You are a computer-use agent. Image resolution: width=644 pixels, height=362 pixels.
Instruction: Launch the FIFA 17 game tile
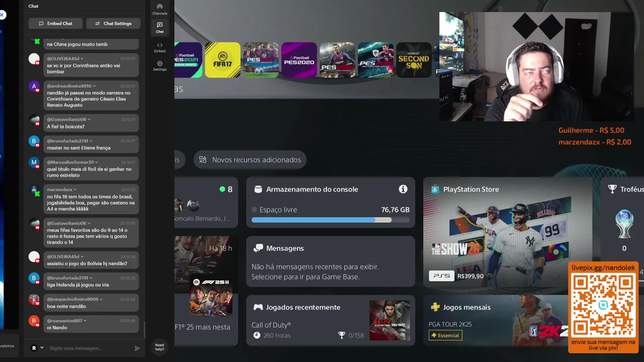pos(222,60)
